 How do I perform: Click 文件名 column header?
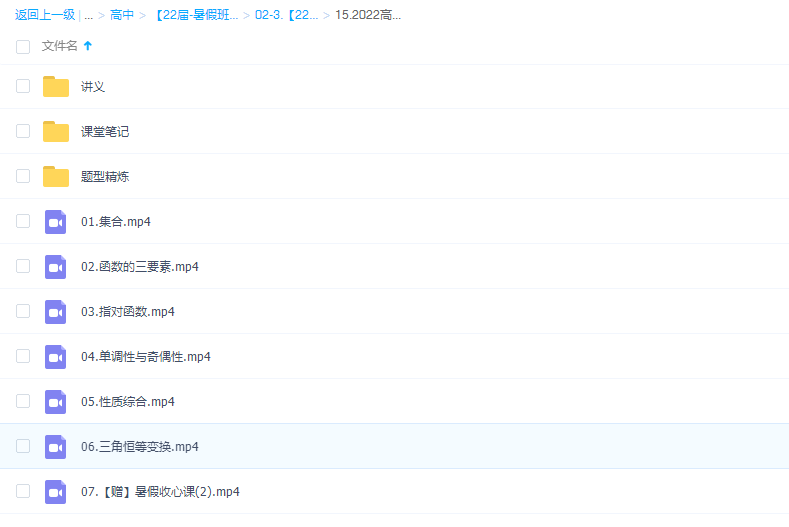point(59,46)
